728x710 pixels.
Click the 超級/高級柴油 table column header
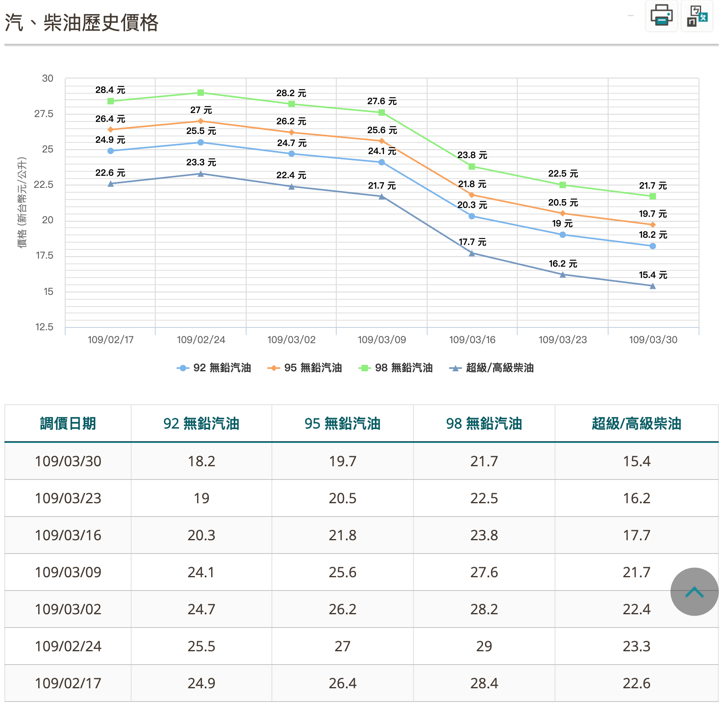[636, 424]
